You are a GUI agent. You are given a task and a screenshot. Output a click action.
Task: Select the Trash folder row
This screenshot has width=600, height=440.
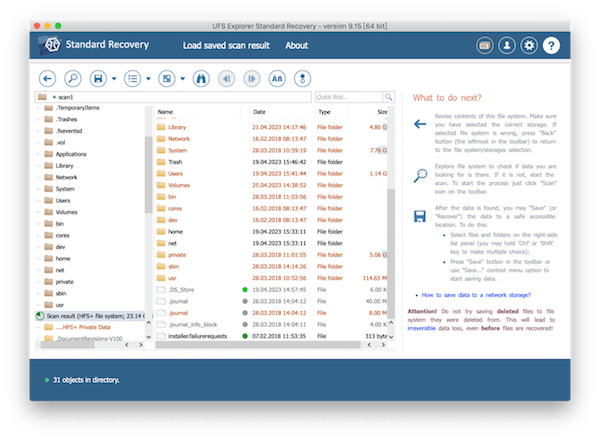[x=271, y=162]
